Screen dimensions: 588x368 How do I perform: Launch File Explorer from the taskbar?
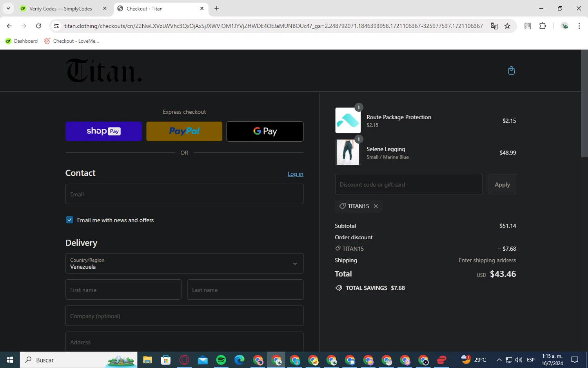tap(147, 360)
